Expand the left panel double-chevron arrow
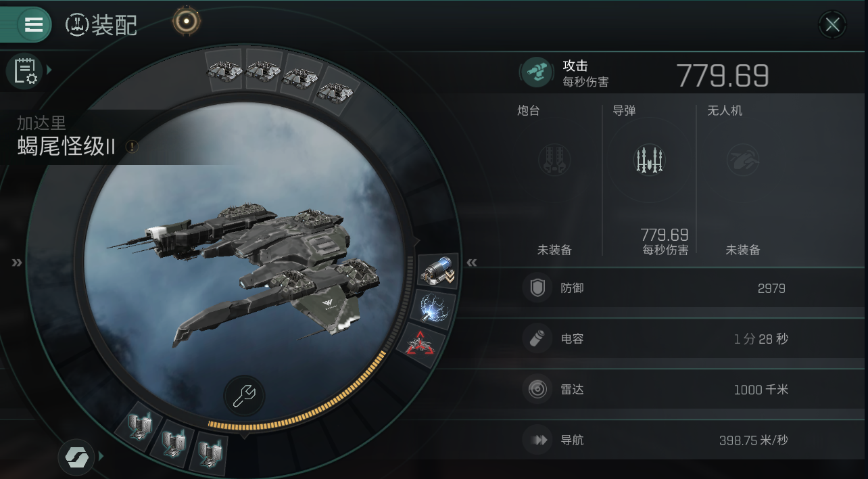Screen dimensions: 868x479 [x=17, y=263]
